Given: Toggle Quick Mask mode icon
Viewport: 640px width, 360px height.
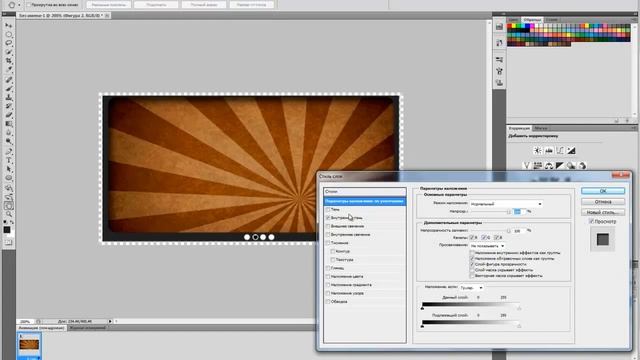Looking at the screenshot, I should (8, 242).
